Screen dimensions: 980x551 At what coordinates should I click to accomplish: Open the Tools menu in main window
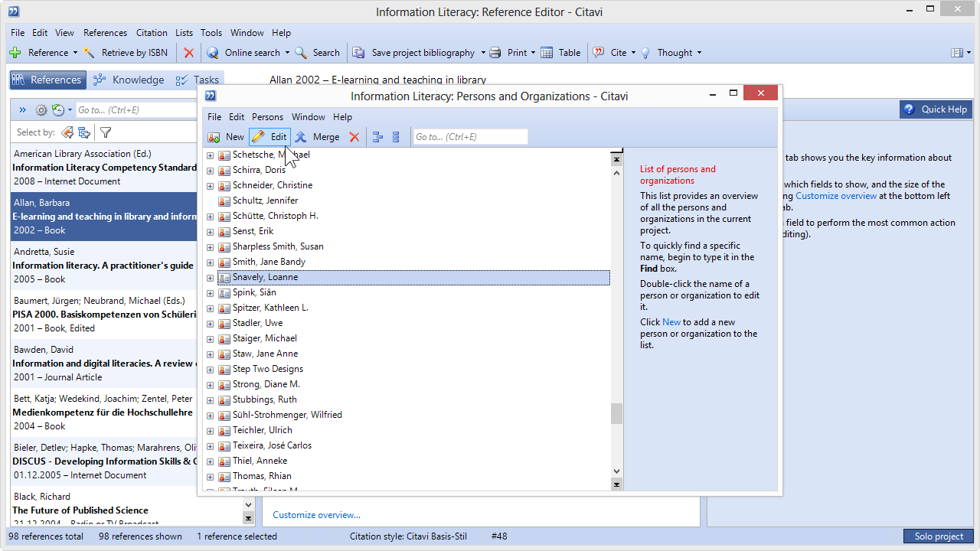click(211, 33)
